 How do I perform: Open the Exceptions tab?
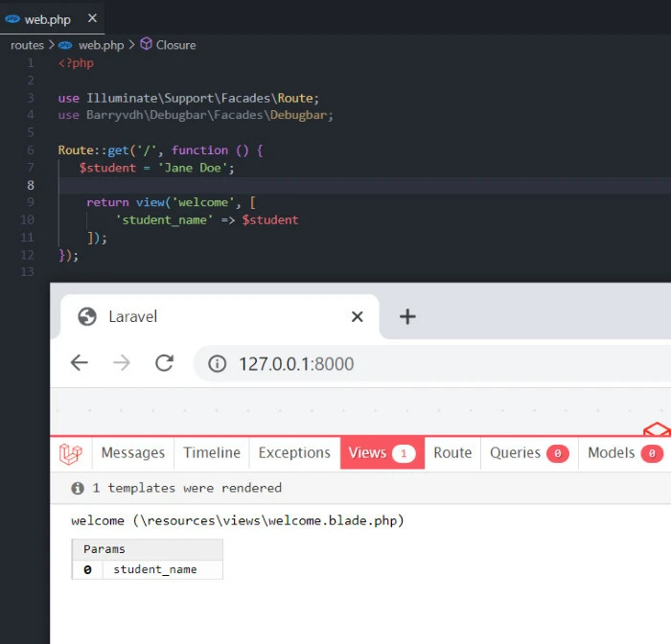(294, 453)
